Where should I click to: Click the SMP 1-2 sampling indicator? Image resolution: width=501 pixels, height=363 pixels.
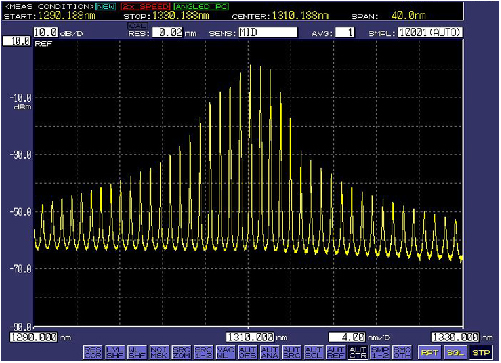point(380,352)
